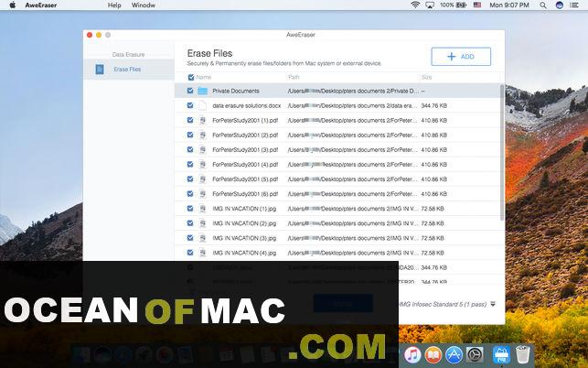Open the AweEraser application menu
Viewport: 588px width, 368px height.
click(x=41, y=5)
